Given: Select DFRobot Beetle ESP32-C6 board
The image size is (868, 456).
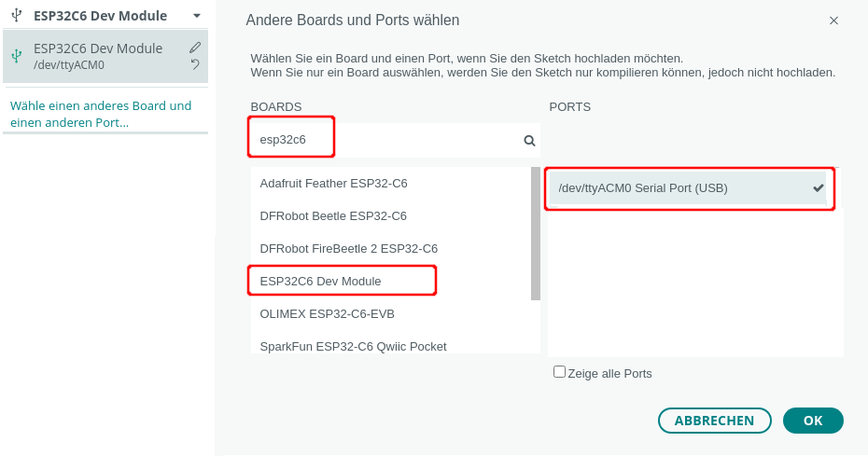Looking at the screenshot, I should [x=333, y=215].
